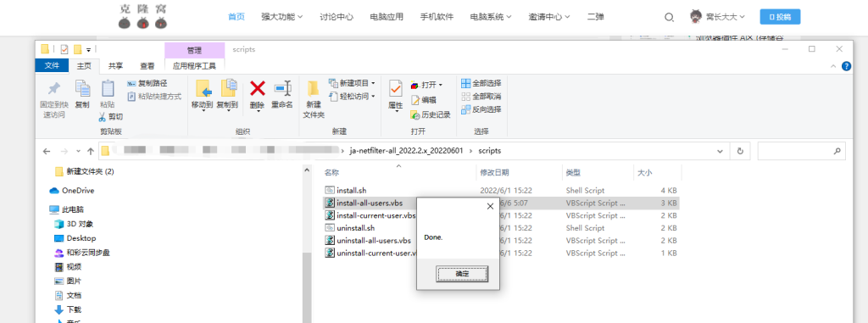Click the Explorer help question mark icon

click(847, 66)
